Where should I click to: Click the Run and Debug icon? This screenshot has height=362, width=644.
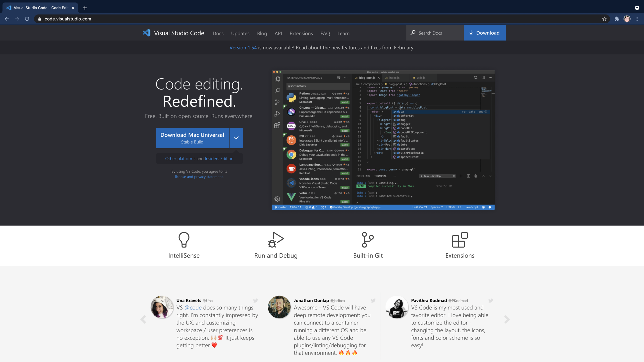click(276, 239)
